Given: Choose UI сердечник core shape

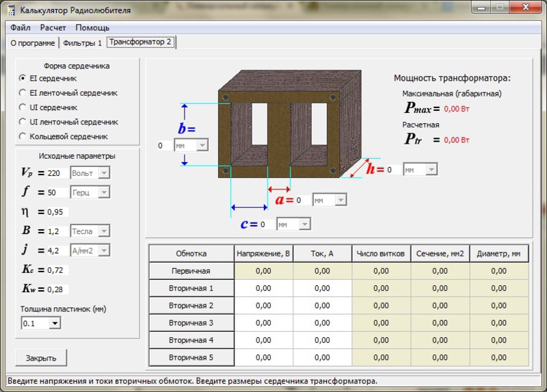Looking at the screenshot, I should tap(23, 107).
